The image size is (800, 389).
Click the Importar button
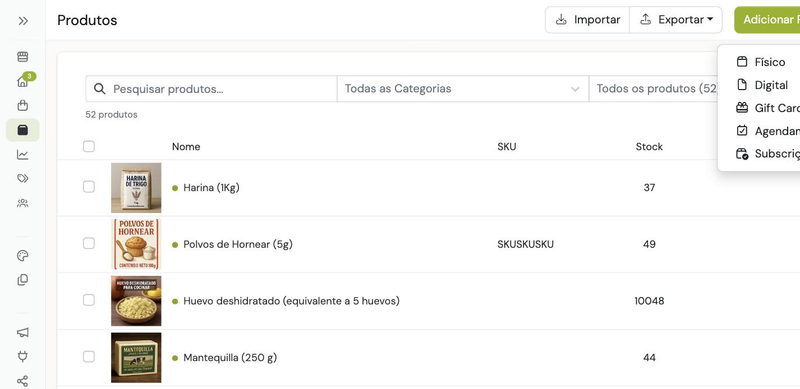tap(588, 20)
